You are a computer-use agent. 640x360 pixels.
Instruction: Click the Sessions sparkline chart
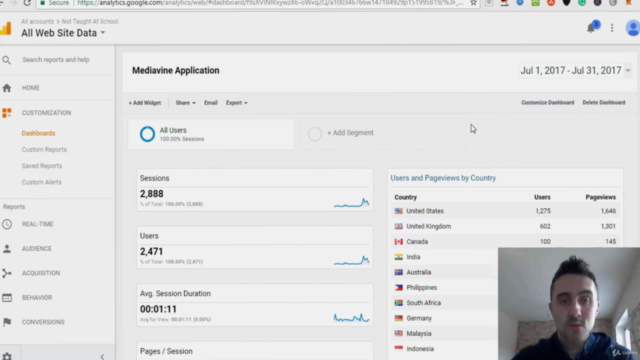click(351, 203)
